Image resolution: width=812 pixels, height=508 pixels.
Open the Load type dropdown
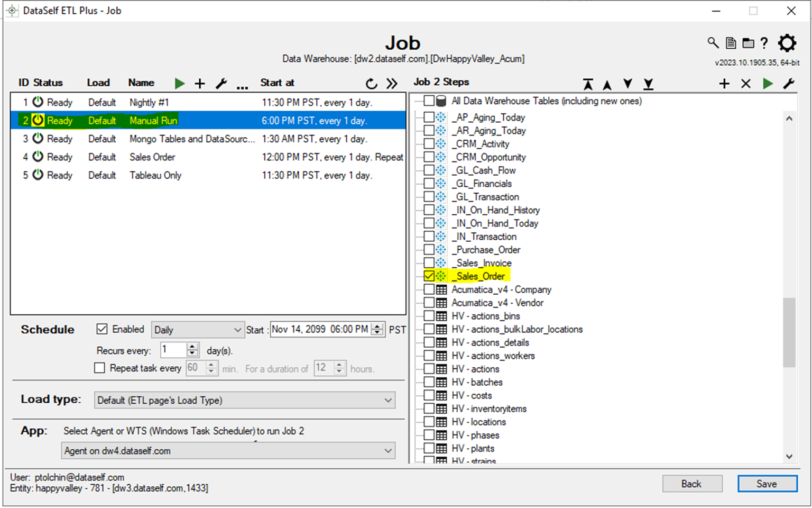[244, 400]
